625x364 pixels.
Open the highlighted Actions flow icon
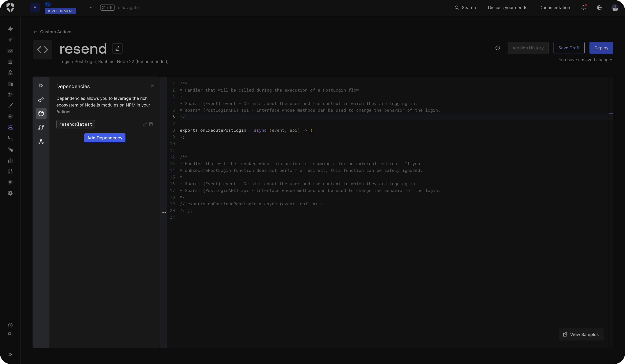[x=10, y=127]
